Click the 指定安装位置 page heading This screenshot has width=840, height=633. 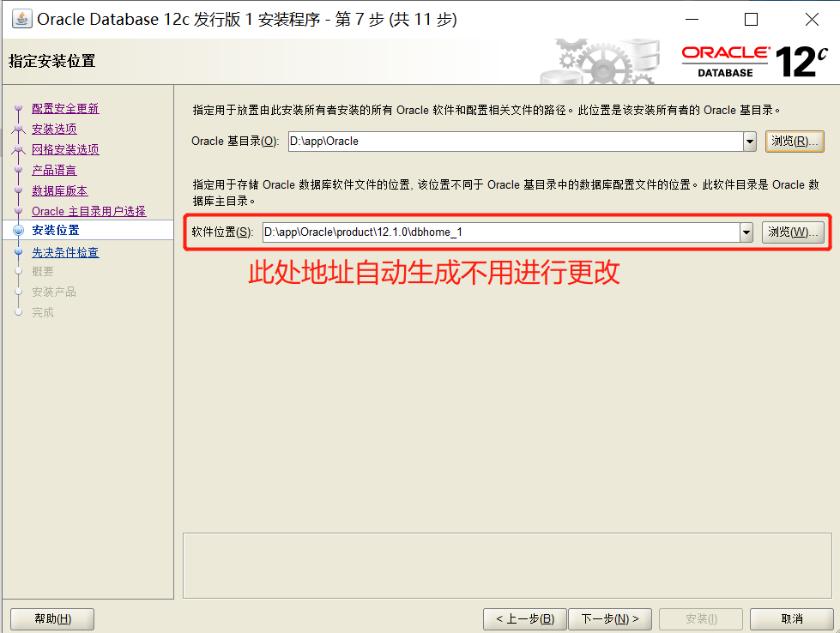(x=52, y=61)
